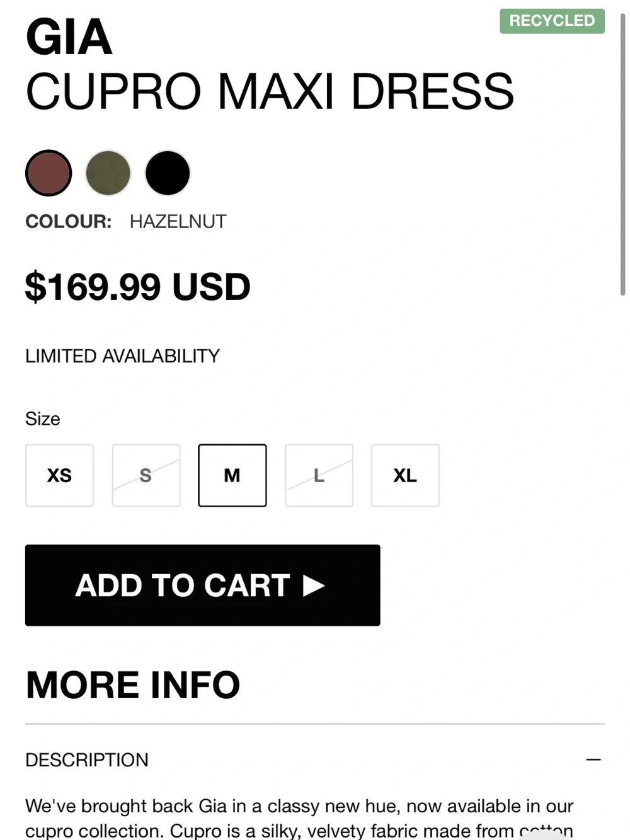This screenshot has height=840, width=630.
Task: Click the green RECYCLED badge
Action: point(552,21)
